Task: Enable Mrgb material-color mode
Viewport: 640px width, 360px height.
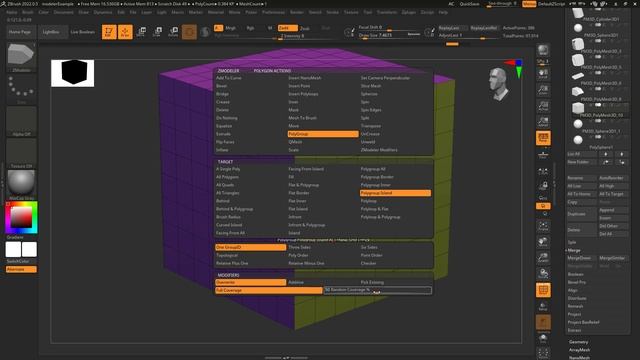Action: point(231,28)
